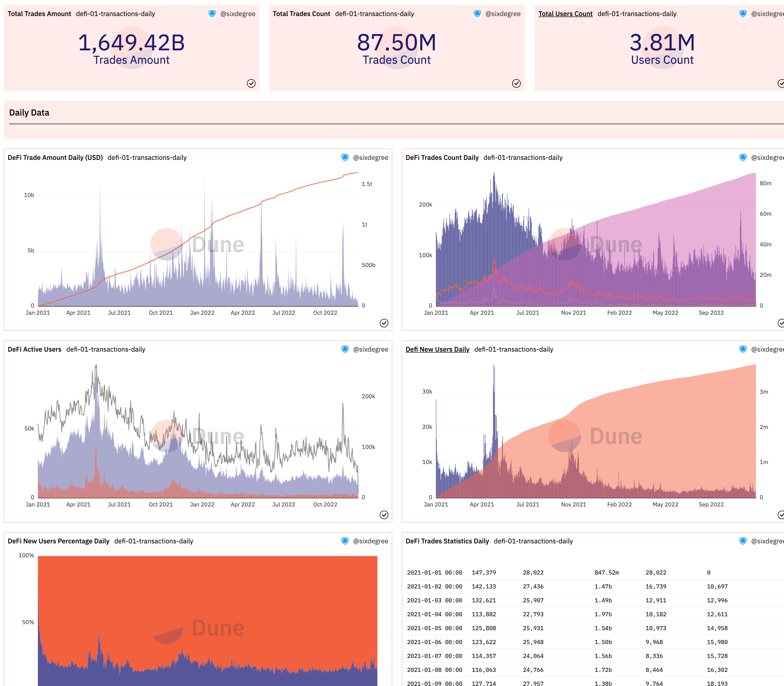Open the Total Trades Count title link
Viewport: 784px width, 686px height.
click(x=301, y=14)
